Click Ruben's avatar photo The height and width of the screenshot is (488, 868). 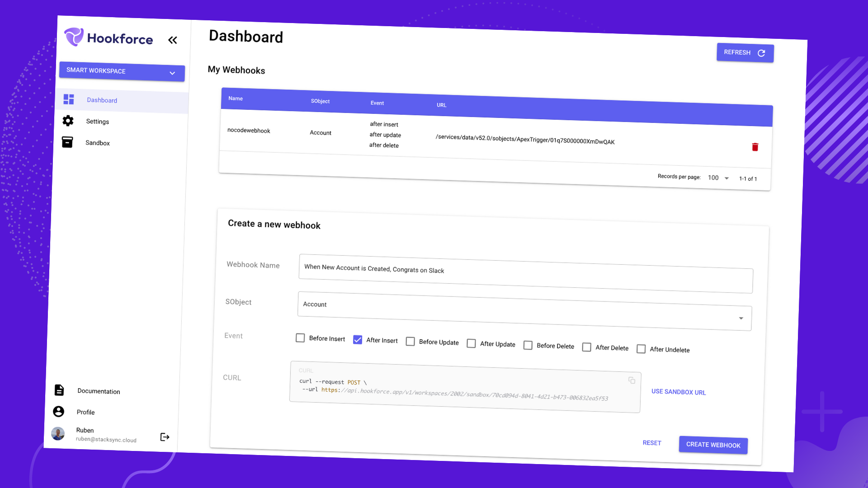pyautogui.click(x=58, y=433)
